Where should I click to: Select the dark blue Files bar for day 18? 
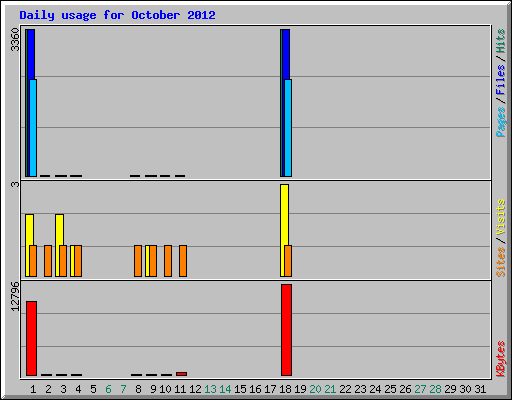click(286, 54)
